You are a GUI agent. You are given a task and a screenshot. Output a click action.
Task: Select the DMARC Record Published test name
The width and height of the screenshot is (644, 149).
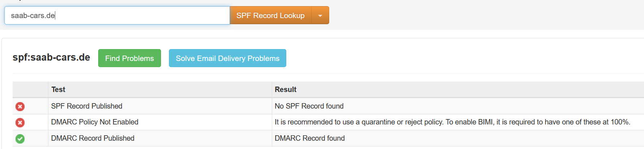coord(93,138)
